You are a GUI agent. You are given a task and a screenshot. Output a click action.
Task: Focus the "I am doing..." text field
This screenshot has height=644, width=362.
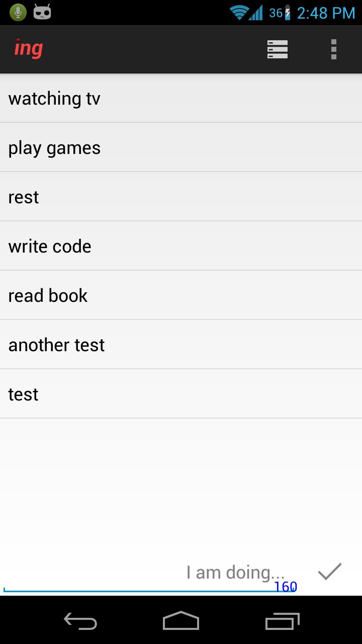coord(151,573)
